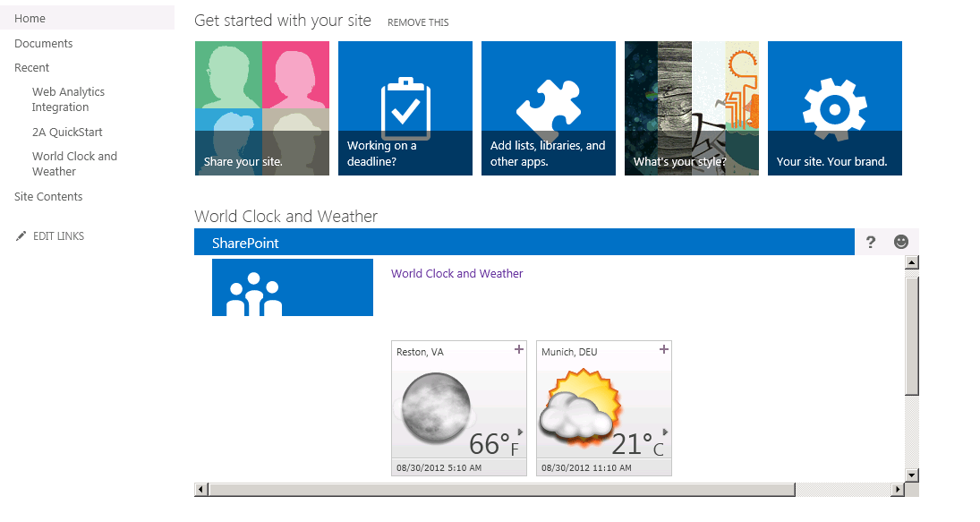Screen dimensions: 980x522
Task: Click REMOVE THIS link
Action: pos(418,22)
